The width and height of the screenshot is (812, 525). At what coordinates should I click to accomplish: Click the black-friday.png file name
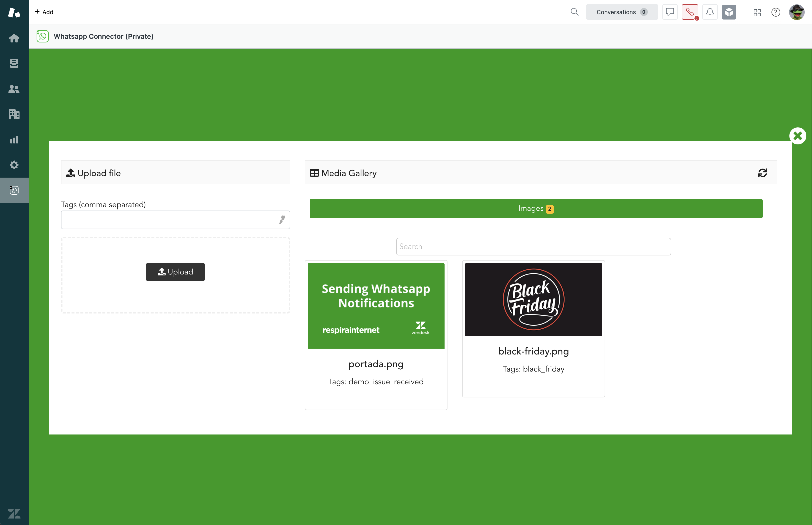coord(534,351)
